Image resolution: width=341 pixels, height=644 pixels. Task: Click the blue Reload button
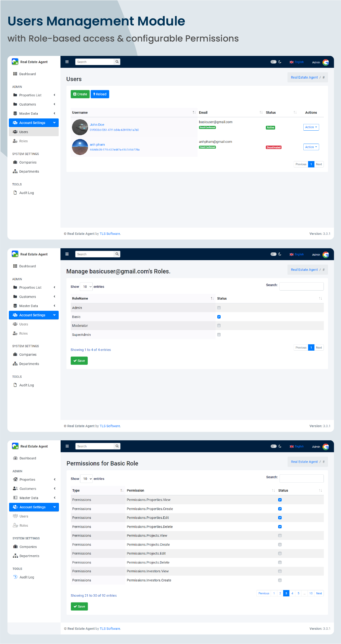[x=100, y=94]
